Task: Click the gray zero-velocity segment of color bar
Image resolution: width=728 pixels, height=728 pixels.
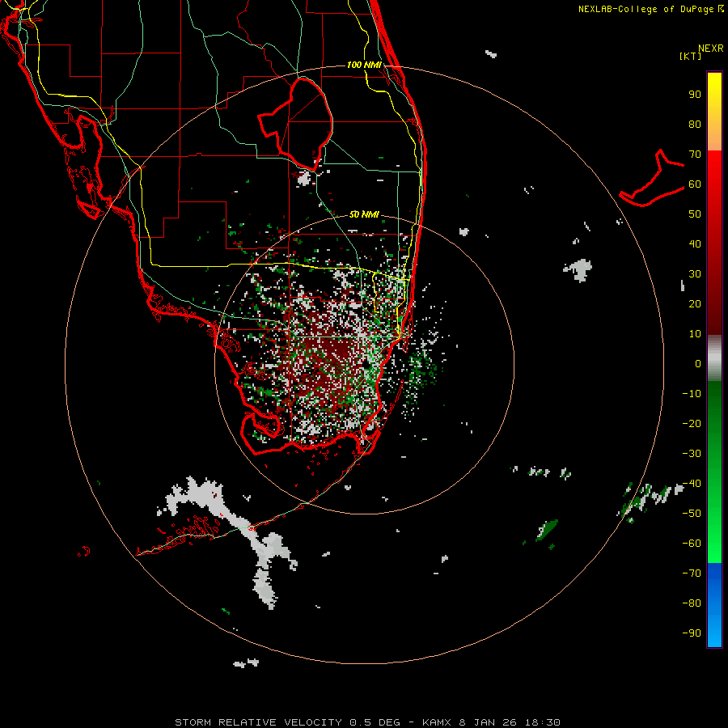Action: tap(714, 358)
